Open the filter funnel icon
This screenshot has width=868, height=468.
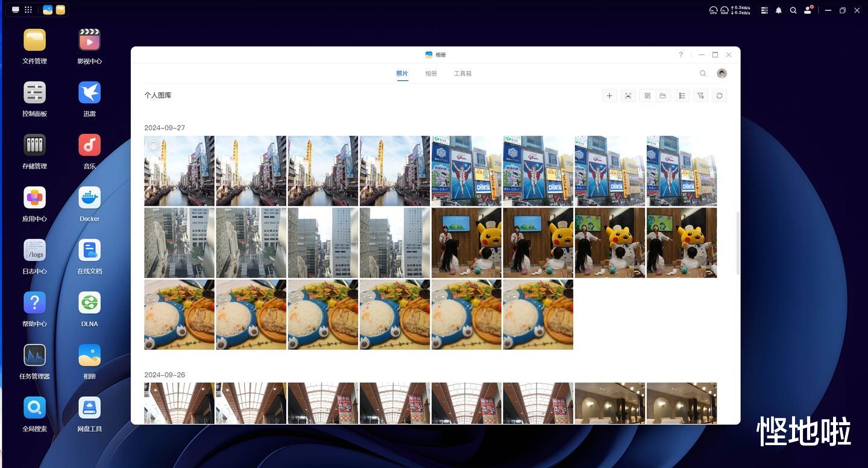click(x=700, y=96)
